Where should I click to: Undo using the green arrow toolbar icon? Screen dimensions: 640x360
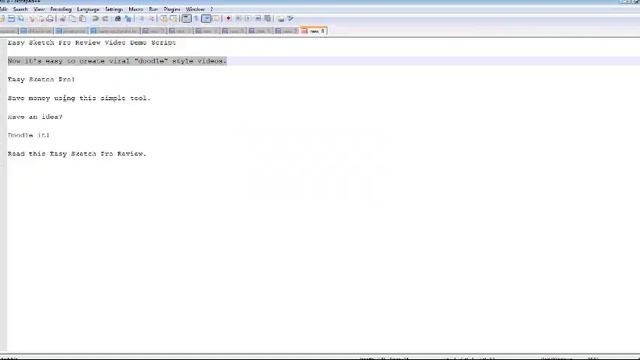[x=95, y=19]
